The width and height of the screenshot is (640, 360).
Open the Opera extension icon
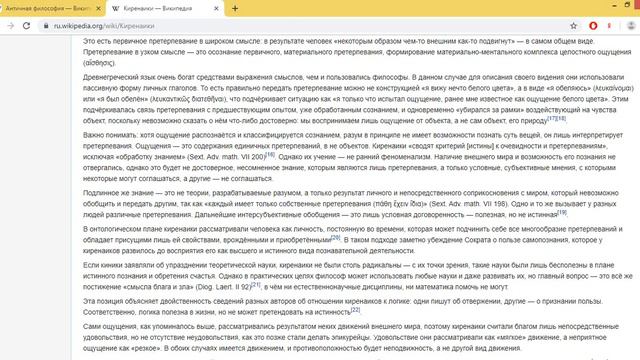pos(593,26)
